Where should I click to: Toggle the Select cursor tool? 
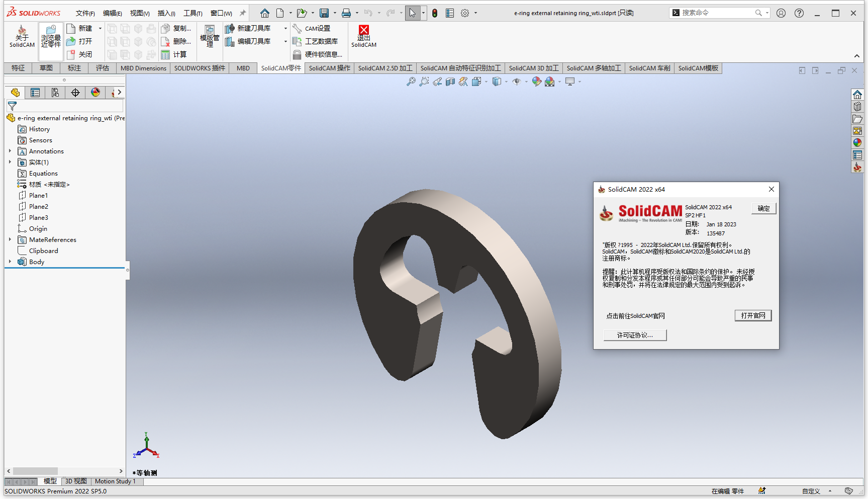click(x=413, y=13)
